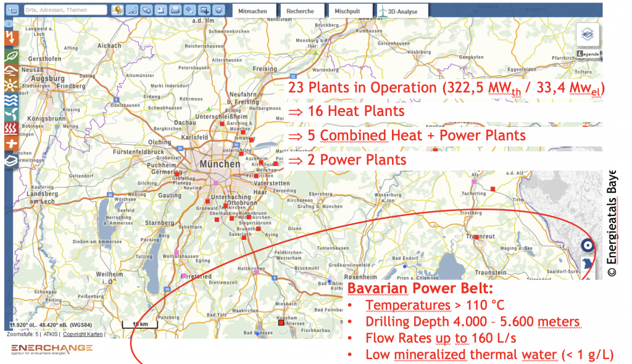Viewport: 632px width, 364px height.
Task: Expand the left sidebar arrow
Action: pyautogui.click(x=9, y=24)
